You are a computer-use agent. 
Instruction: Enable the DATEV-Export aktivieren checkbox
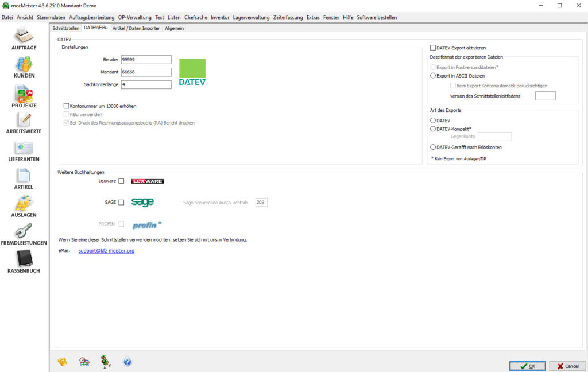click(433, 48)
